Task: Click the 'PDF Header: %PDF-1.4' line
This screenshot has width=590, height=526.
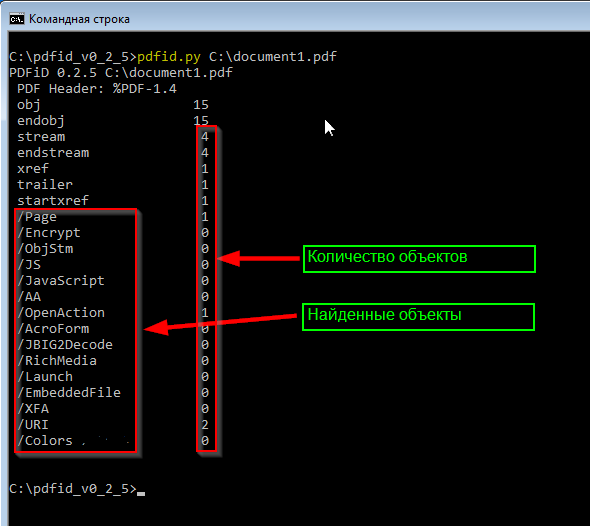Action: 97,89
